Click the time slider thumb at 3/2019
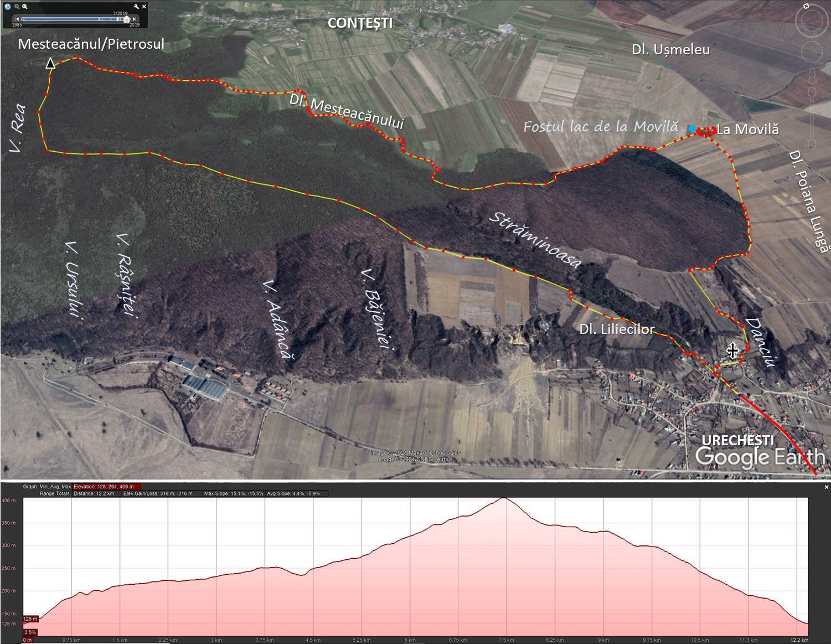Viewport: 831px width, 644px height. click(x=127, y=19)
